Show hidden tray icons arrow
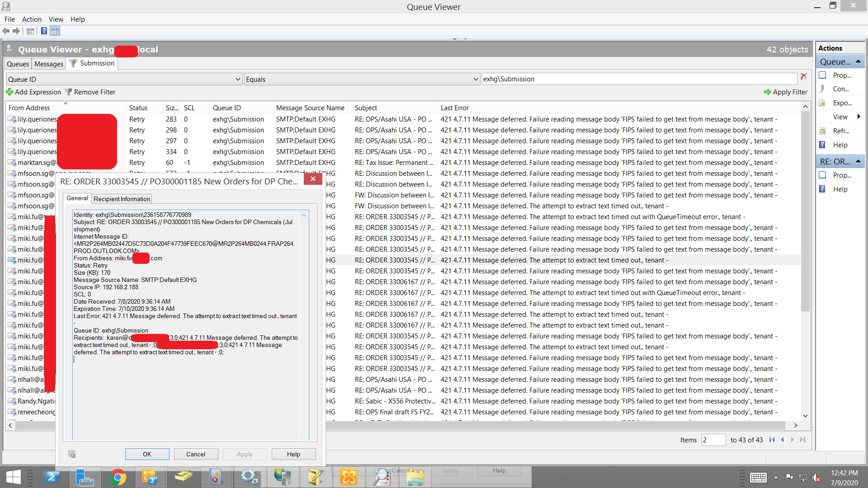Image resolution: width=868 pixels, height=488 pixels. (776, 478)
